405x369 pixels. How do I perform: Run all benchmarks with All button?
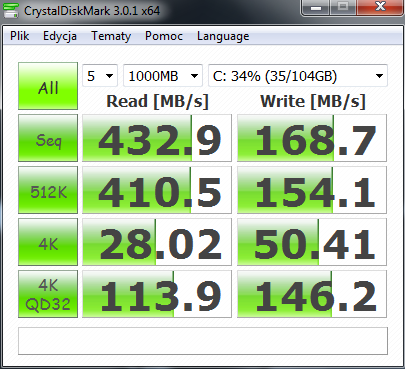tap(48, 86)
